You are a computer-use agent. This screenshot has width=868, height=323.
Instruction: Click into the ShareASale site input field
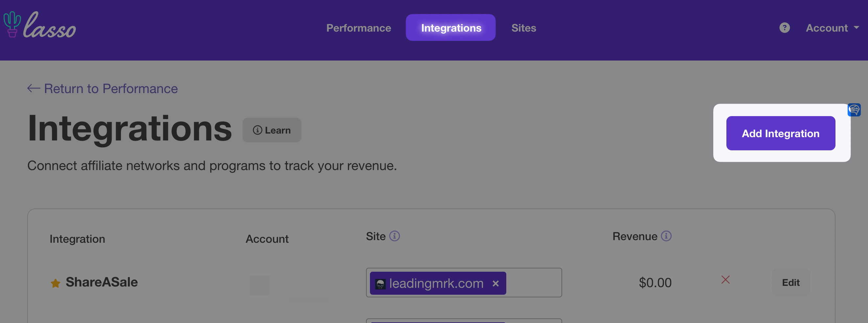click(464, 283)
